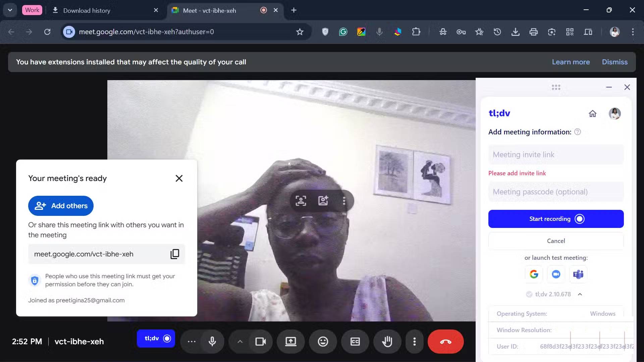This screenshot has width=644, height=362.
Task: Copy the meeting link with copy icon
Action: 175,254
